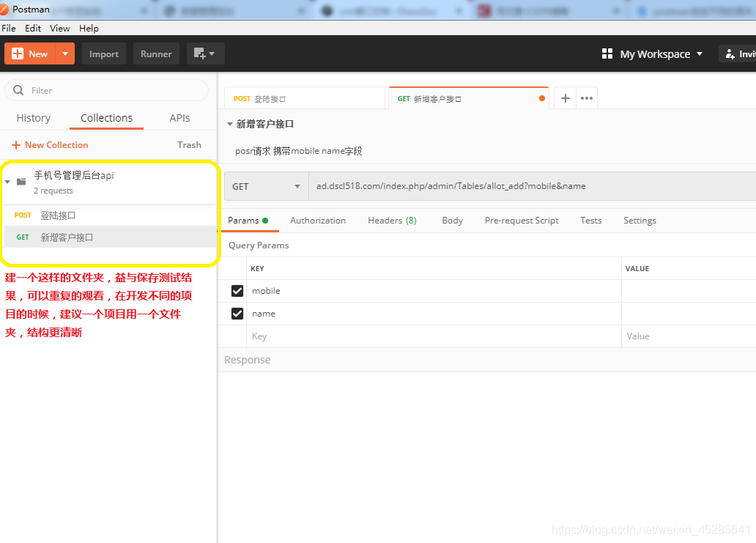
Task: Open the File menu
Action: pyautogui.click(x=9, y=28)
